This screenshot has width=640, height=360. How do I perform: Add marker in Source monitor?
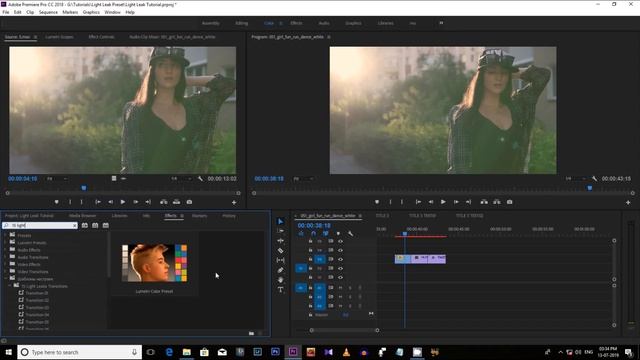coord(56,202)
